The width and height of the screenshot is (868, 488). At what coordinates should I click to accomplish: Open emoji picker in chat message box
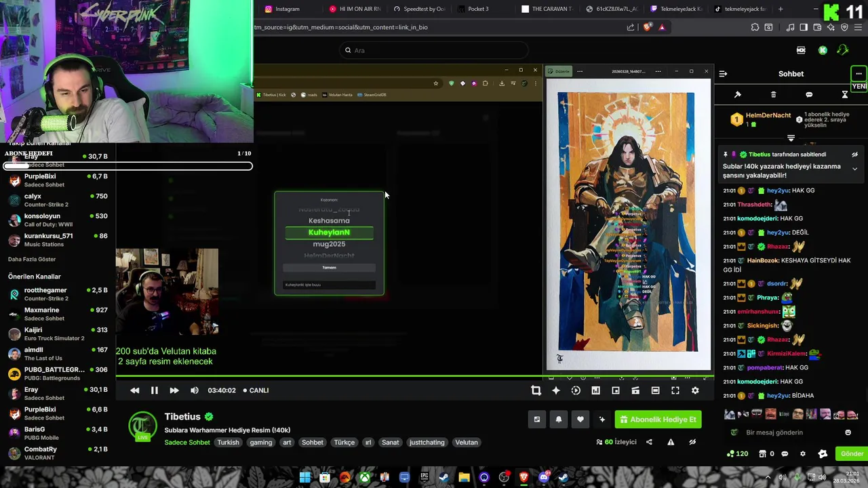848,432
